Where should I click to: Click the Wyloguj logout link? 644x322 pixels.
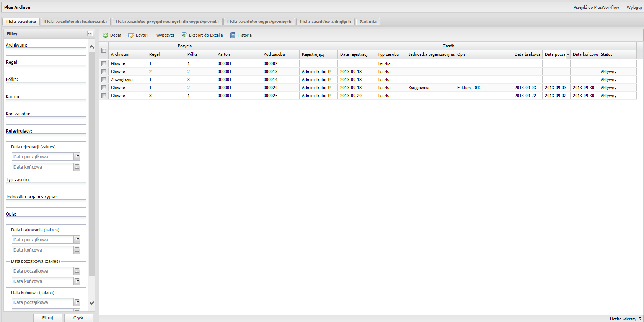[x=634, y=7]
